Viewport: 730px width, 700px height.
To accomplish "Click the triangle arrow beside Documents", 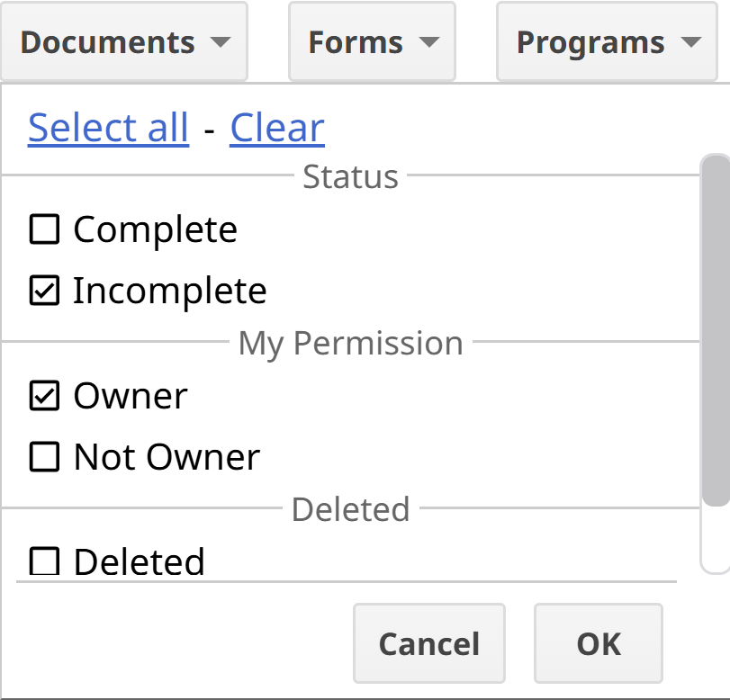I will [220, 42].
